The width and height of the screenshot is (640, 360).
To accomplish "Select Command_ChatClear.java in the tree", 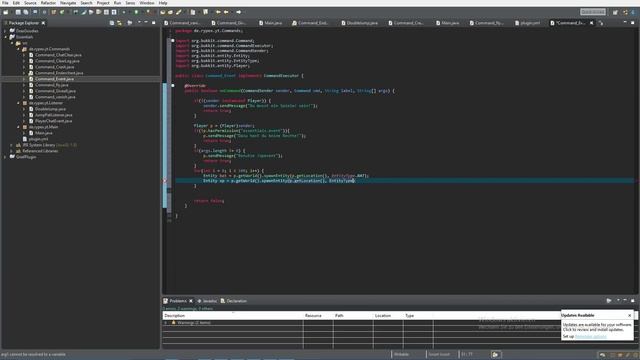I will pos(58,55).
